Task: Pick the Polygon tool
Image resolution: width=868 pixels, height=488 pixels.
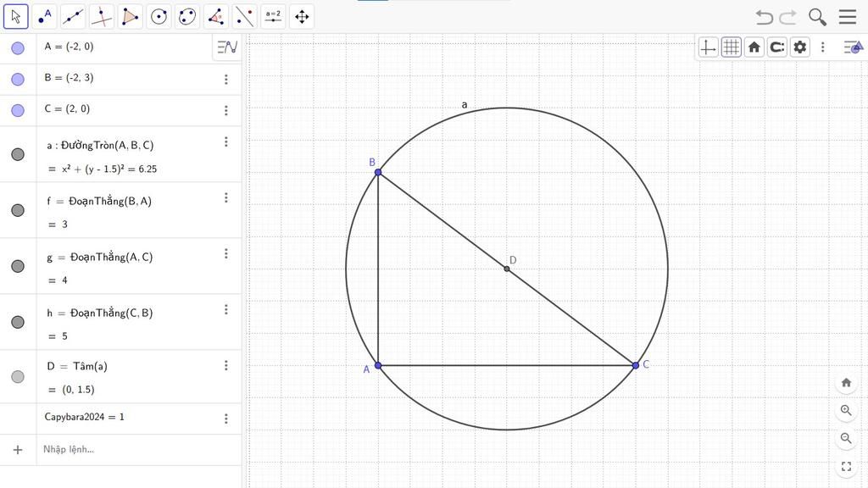Action: tap(130, 16)
